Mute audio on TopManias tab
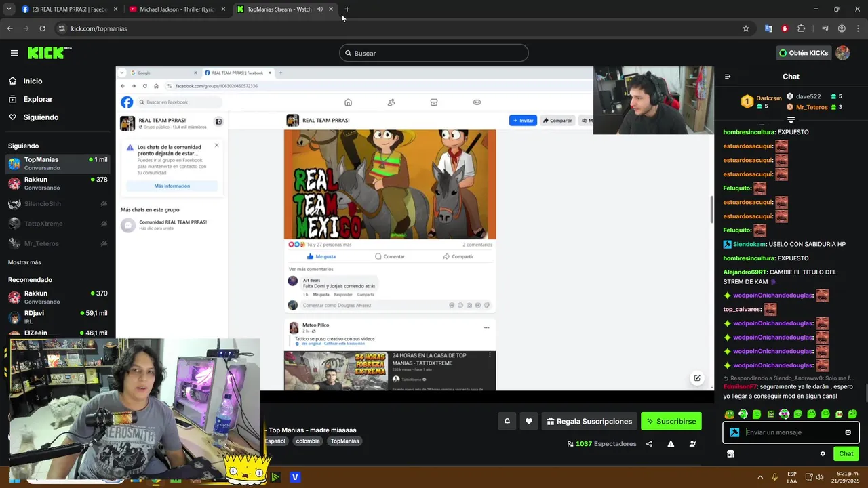Viewport: 868px width, 488px height. [x=320, y=9]
